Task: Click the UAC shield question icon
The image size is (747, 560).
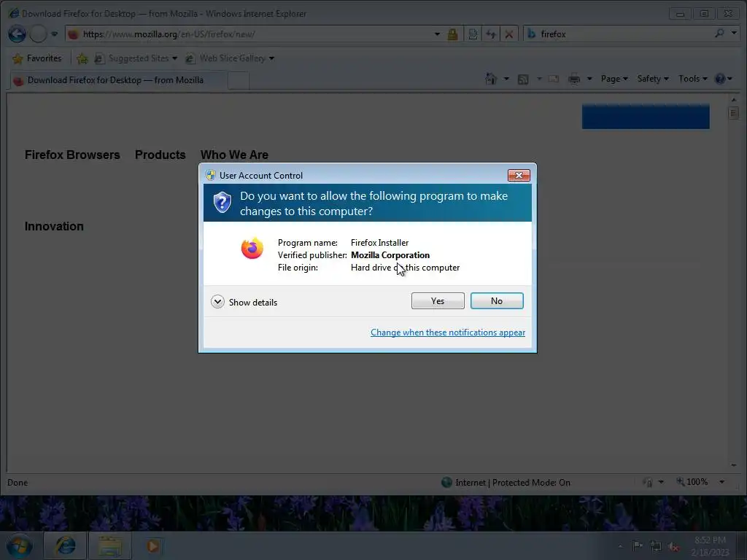Action: [222, 203]
